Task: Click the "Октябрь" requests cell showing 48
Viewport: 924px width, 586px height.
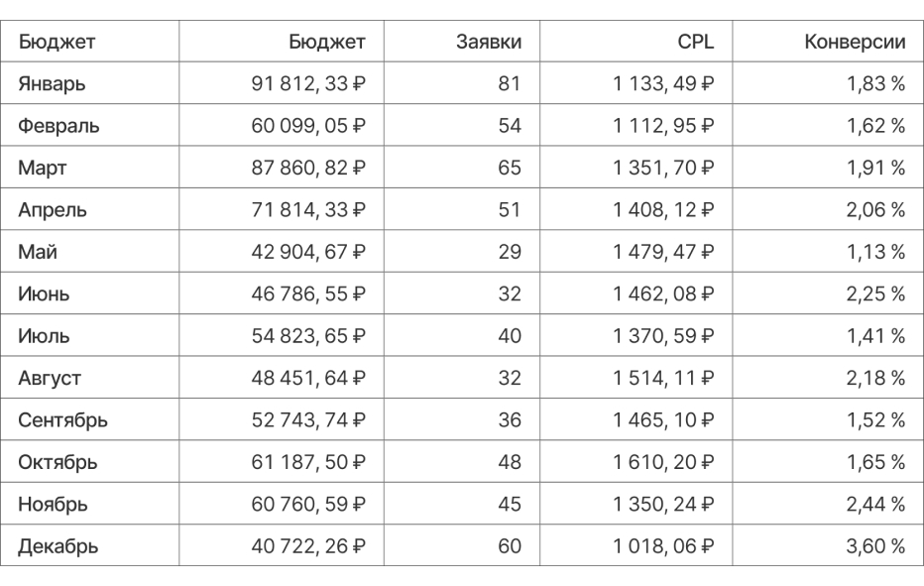Action: pyautogui.click(x=509, y=462)
